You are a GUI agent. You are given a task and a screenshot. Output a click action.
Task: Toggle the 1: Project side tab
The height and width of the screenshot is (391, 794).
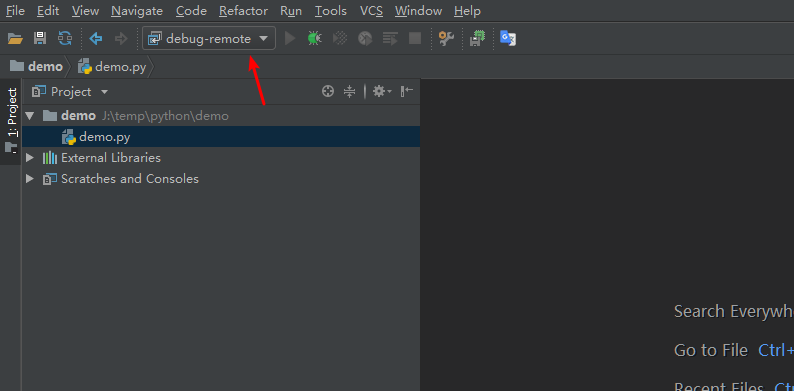[11, 121]
